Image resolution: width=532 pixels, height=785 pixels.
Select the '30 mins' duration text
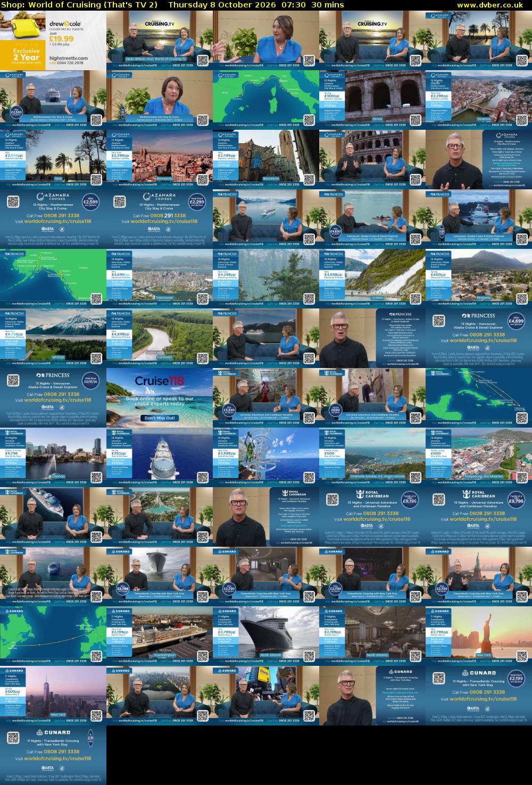click(x=328, y=5)
